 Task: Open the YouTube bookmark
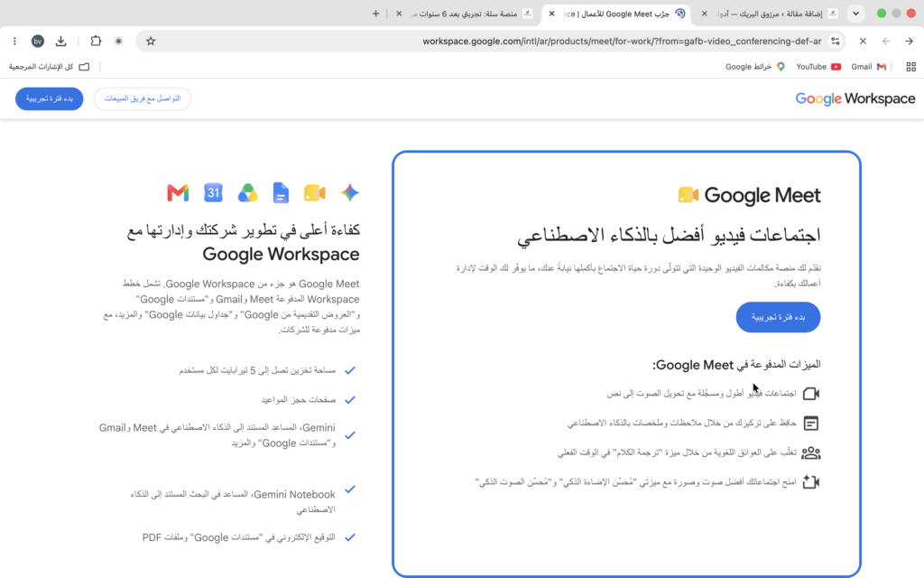click(818, 67)
